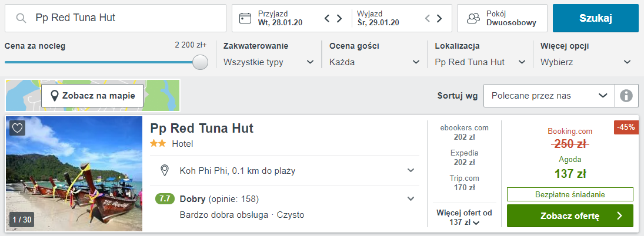Save hotel with the heart icon
This screenshot has height=236, width=644.
(x=17, y=128)
